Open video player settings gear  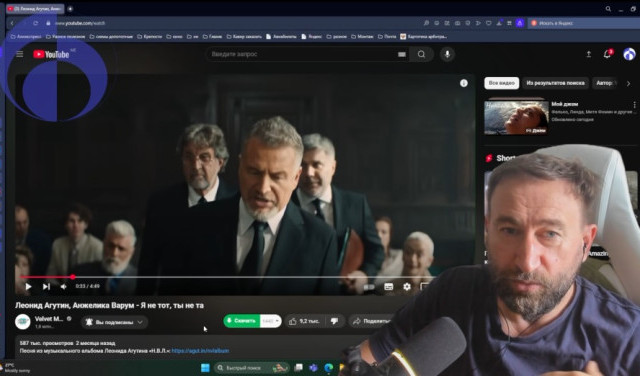pos(407,287)
